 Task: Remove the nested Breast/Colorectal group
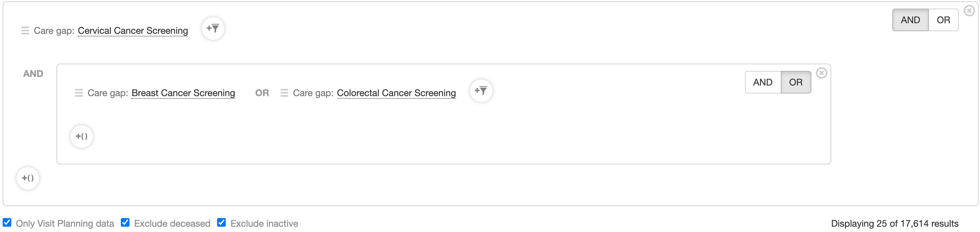[821, 73]
